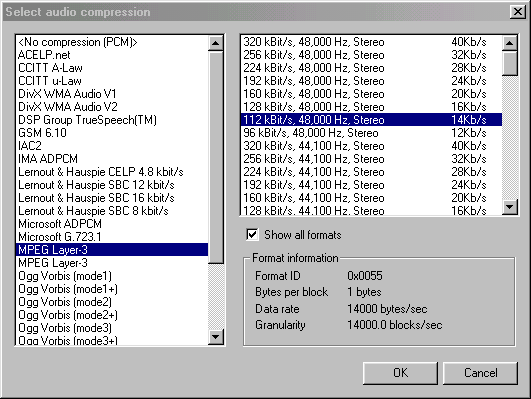Click the codec list scrollbar thumb
The image size is (531, 399).
point(216,157)
